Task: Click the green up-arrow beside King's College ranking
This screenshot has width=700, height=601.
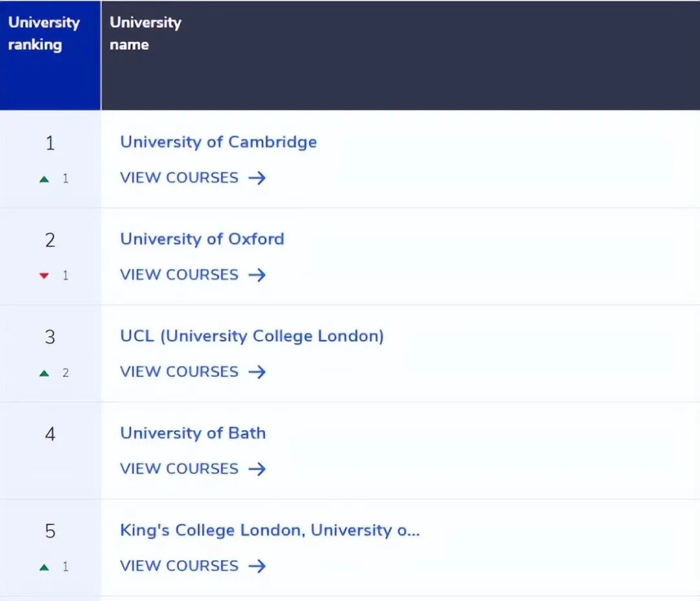Action: click(x=44, y=566)
